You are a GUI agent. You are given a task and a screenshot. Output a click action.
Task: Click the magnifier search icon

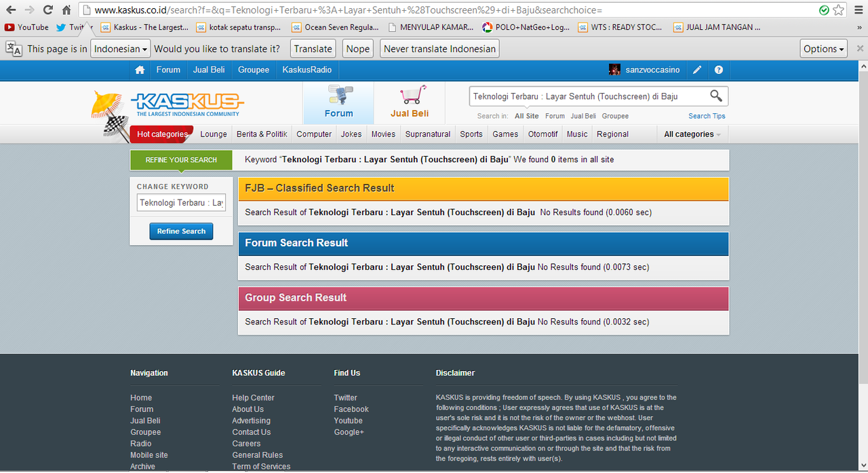[x=717, y=96]
